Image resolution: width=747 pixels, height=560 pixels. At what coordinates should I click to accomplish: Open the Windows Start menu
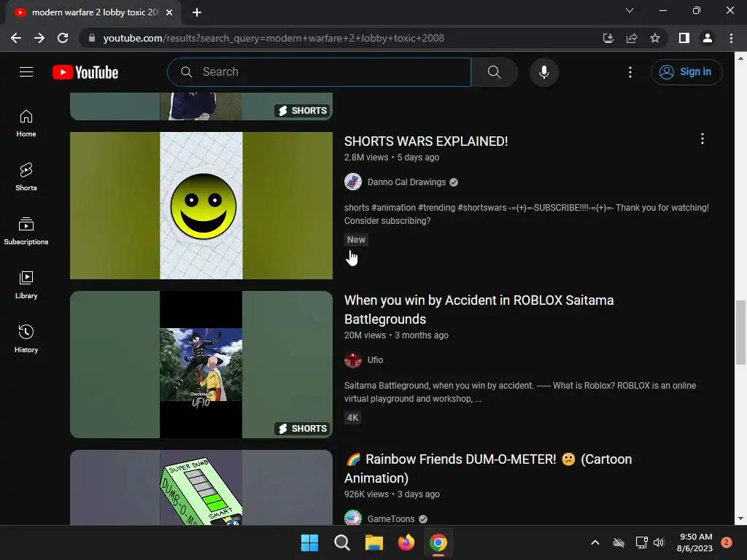[309, 542]
